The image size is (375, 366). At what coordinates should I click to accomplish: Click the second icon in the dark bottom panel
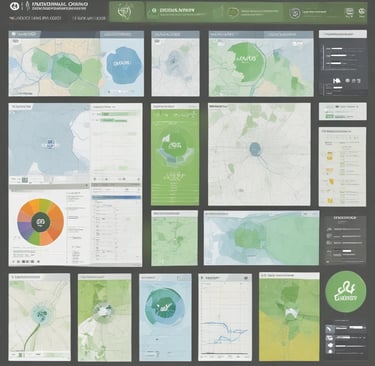(x=329, y=338)
